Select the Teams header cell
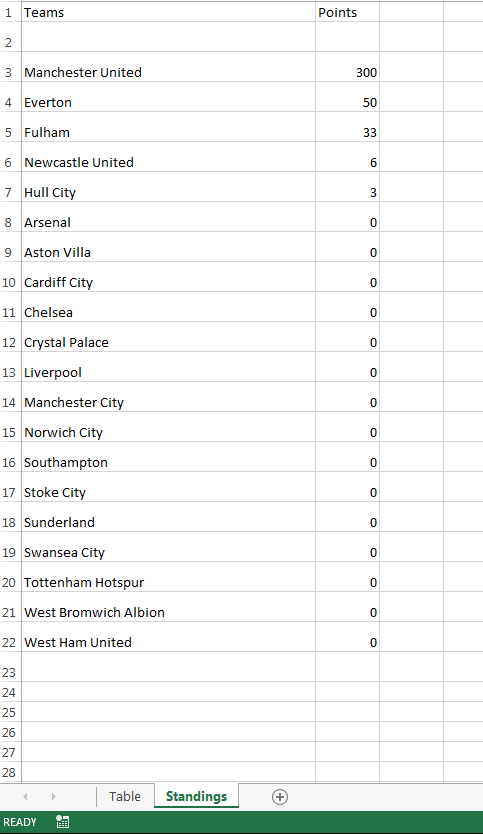This screenshot has width=483, height=834. (169, 12)
